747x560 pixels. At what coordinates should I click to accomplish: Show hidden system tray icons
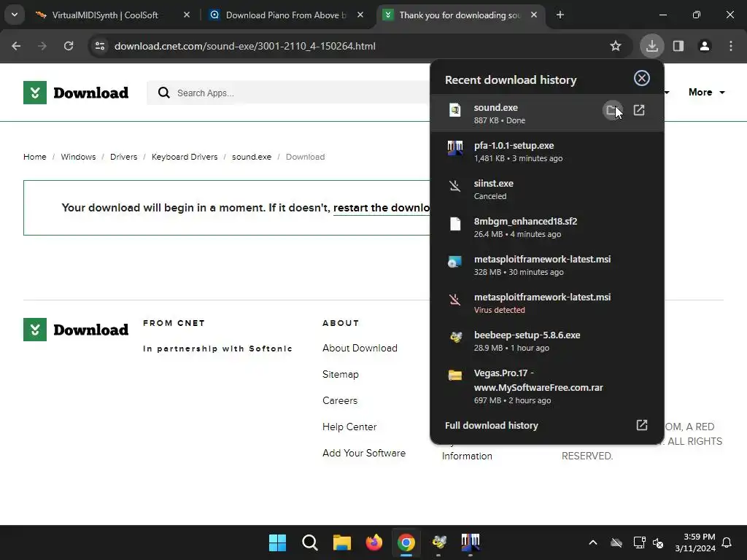point(593,542)
